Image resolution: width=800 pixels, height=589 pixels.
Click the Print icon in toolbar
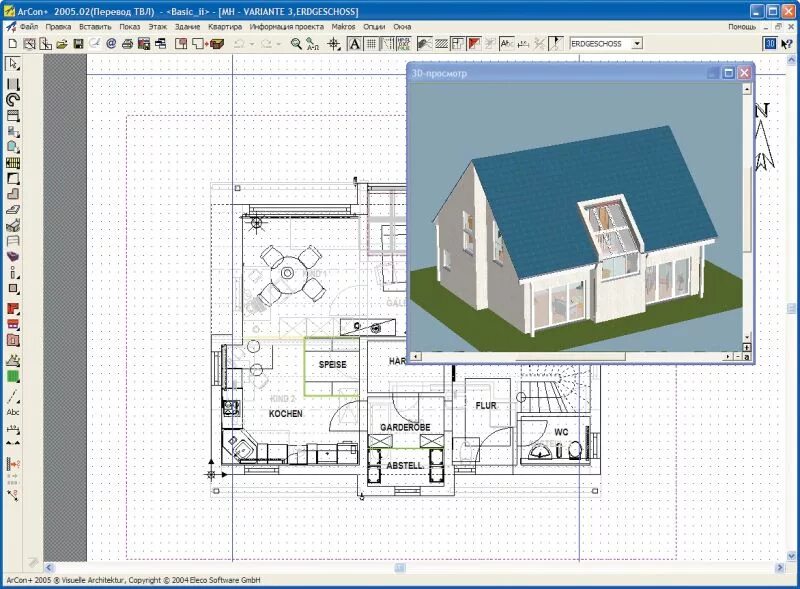point(127,44)
